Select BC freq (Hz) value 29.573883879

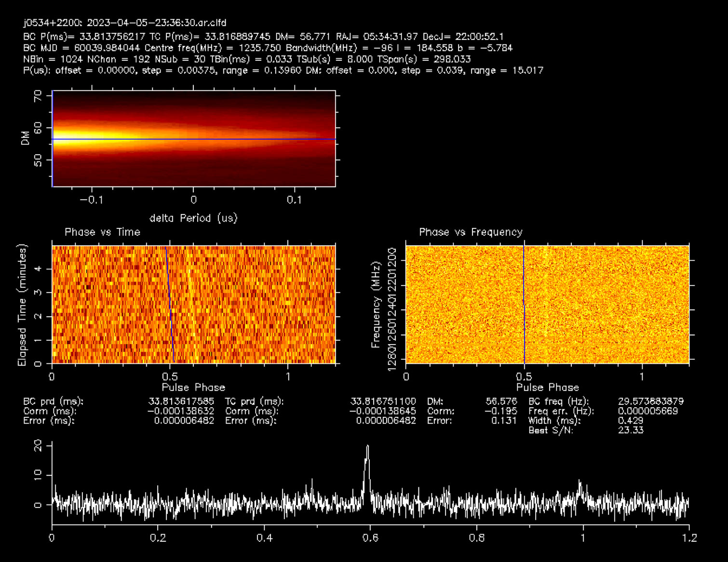pyautogui.click(x=651, y=401)
